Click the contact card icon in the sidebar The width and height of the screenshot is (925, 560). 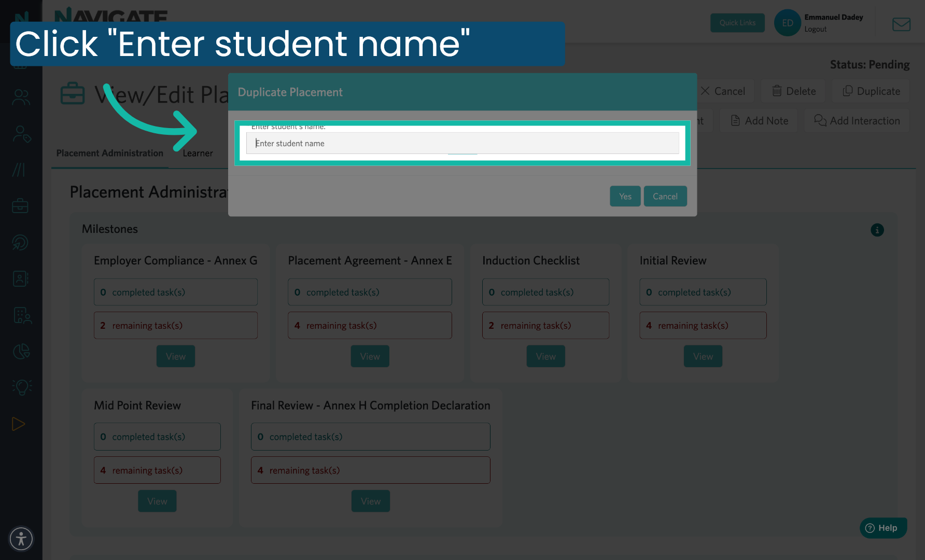20,278
